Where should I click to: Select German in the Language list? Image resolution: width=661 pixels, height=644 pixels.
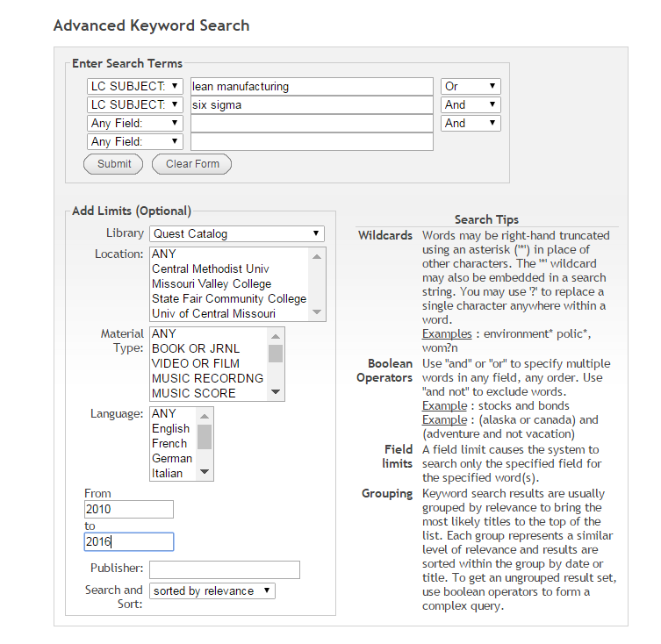click(x=173, y=458)
